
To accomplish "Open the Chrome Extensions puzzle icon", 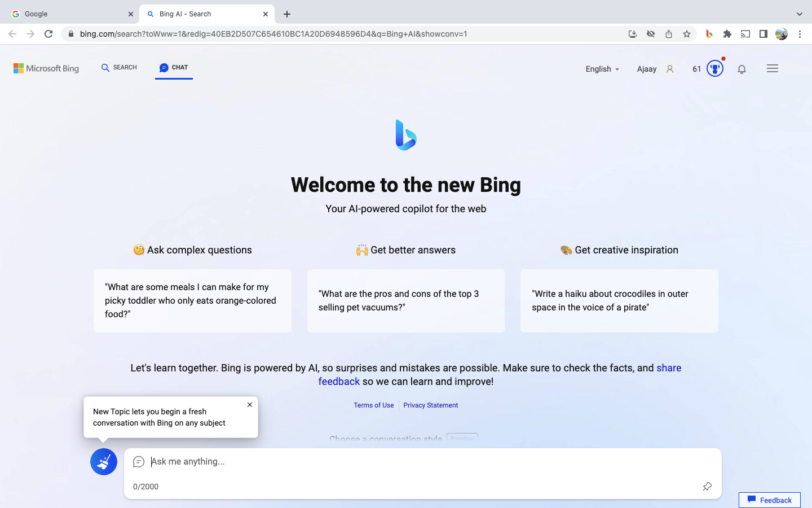I will pos(727,34).
